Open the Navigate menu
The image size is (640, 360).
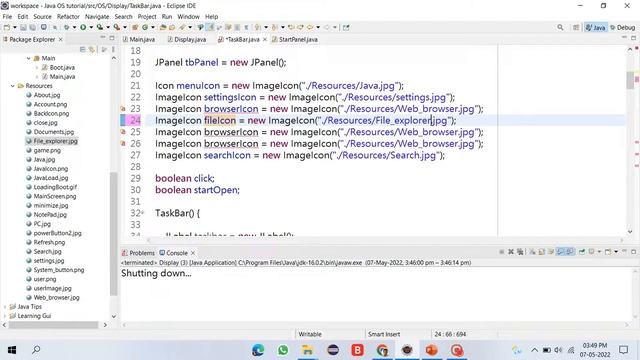[97, 16]
